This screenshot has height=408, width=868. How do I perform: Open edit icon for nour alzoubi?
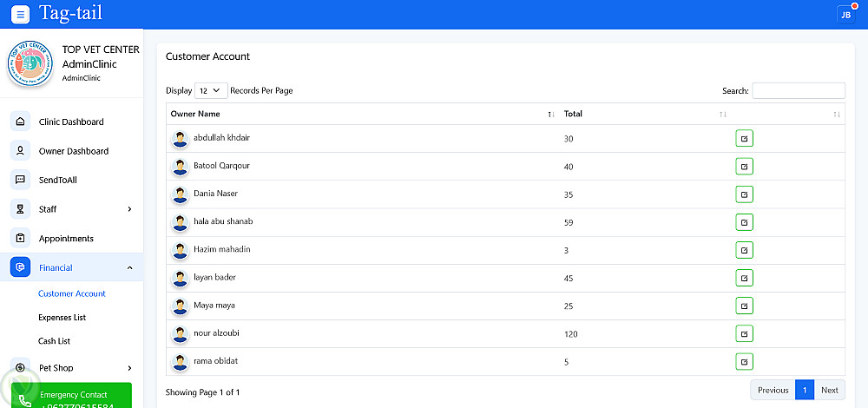click(744, 333)
